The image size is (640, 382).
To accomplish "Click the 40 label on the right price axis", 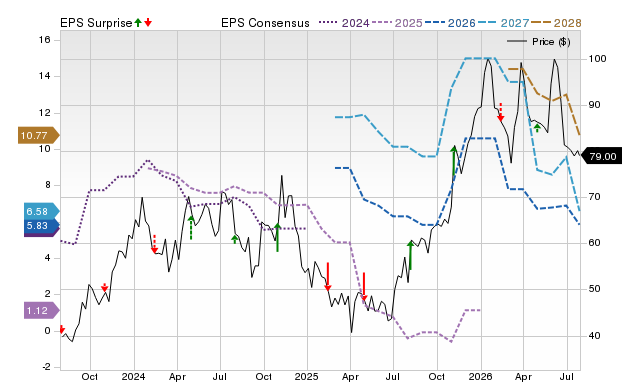I will (x=594, y=336).
